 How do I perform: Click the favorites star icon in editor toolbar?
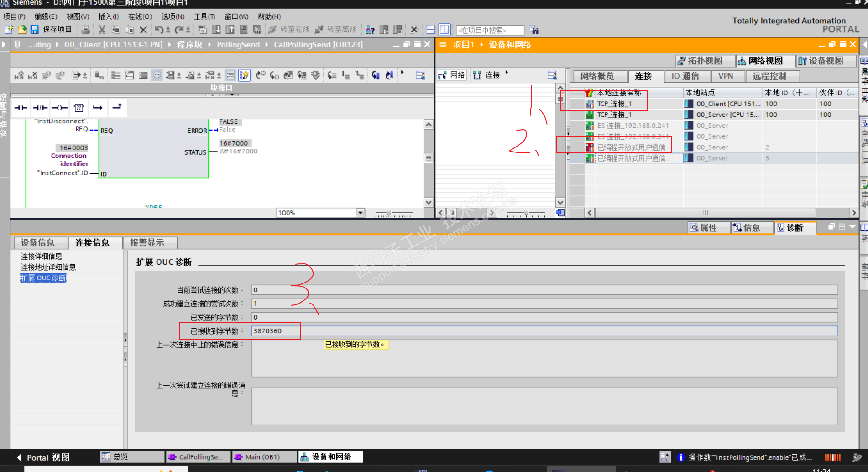tap(244, 75)
